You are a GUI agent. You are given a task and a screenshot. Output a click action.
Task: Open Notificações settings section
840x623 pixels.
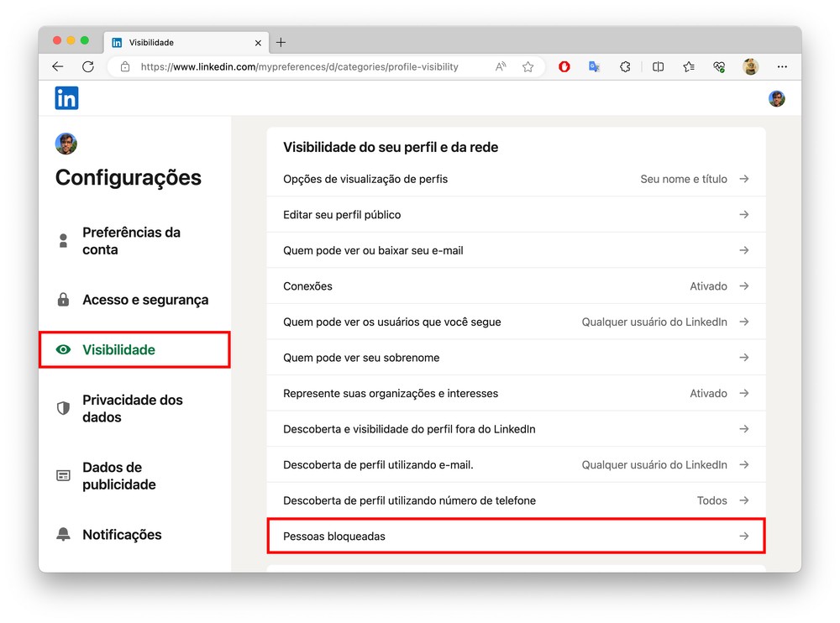click(122, 535)
